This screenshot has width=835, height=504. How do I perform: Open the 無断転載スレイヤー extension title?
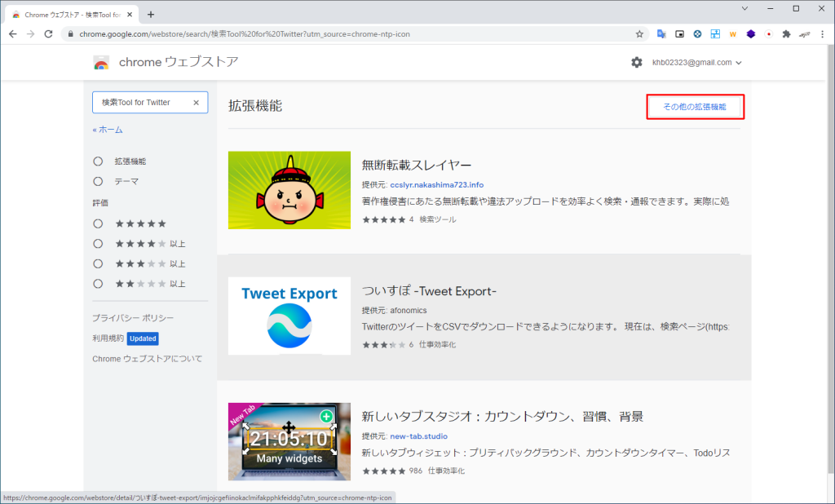(x=417, y=166)
